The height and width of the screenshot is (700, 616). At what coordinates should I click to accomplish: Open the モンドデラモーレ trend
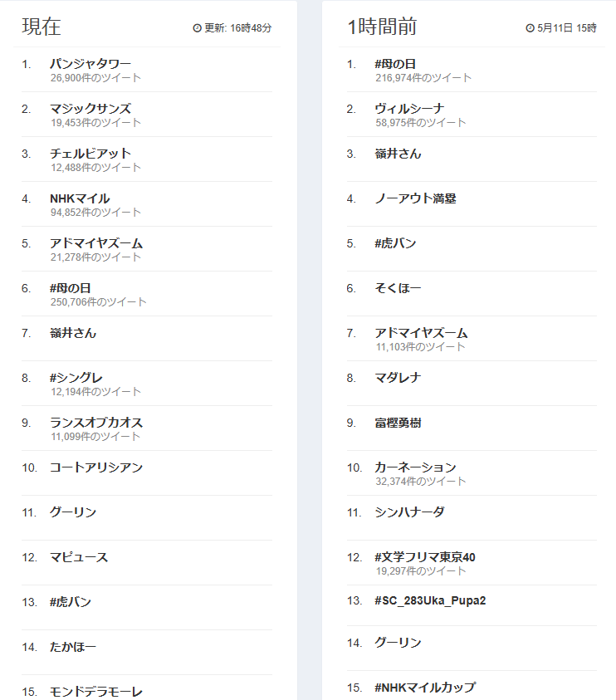(96, 692)
